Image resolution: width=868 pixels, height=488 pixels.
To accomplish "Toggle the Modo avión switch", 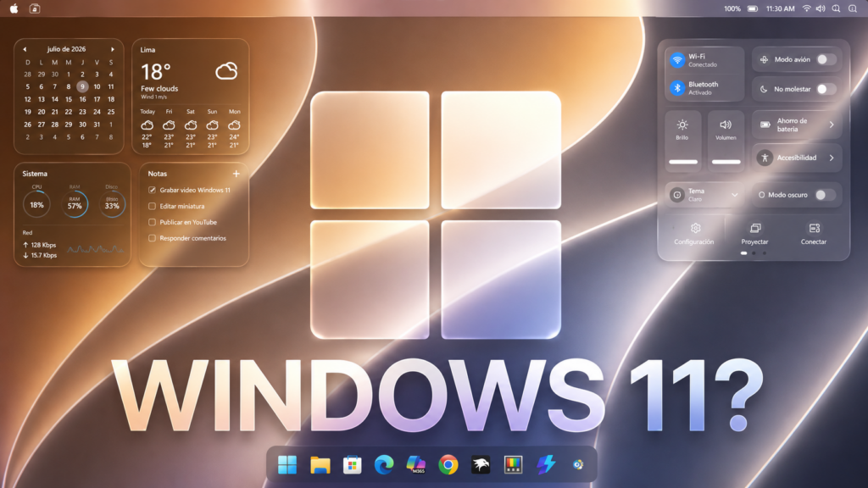I will tap(826, 59).
